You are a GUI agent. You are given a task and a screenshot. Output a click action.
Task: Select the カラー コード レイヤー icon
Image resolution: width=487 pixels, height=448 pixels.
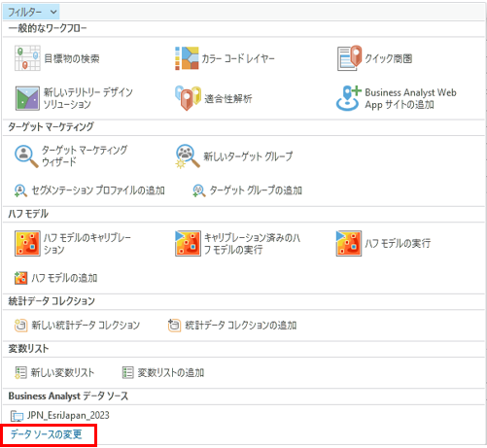click(187, 58)
